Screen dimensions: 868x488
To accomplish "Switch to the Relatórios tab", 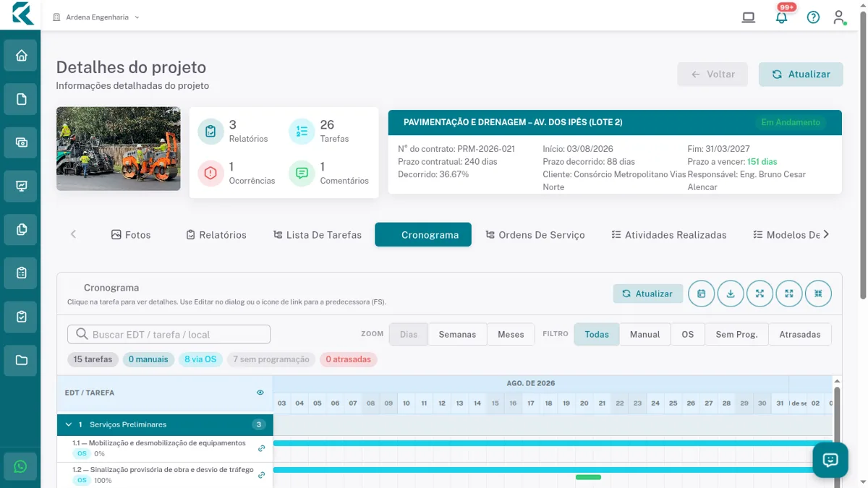I will point(216,234).
